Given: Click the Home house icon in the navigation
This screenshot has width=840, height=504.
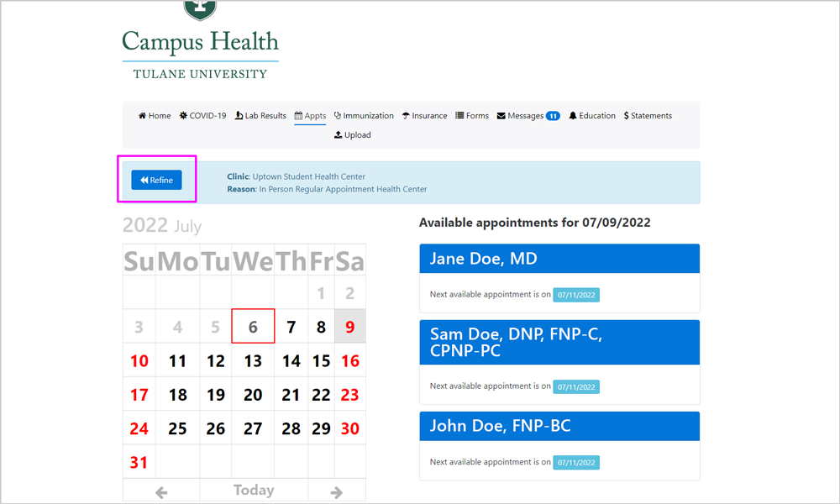Looking at the screenshot, I should (x=142, y=116).
